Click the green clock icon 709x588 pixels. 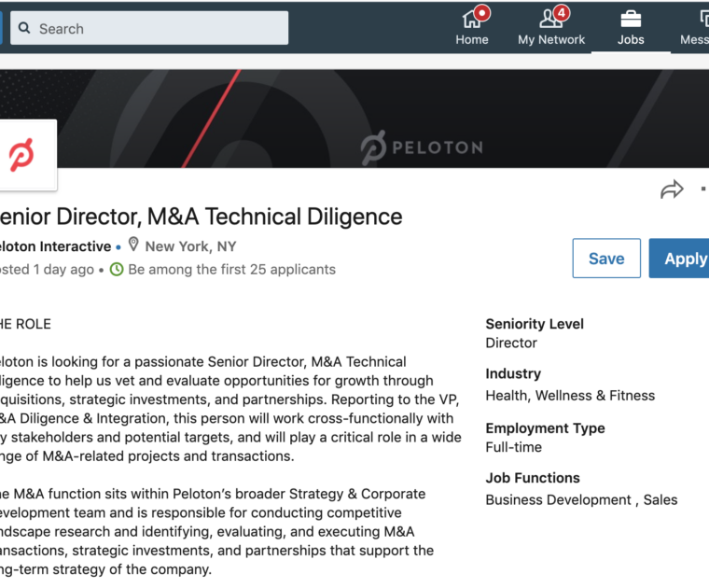(x=117, y=270)
